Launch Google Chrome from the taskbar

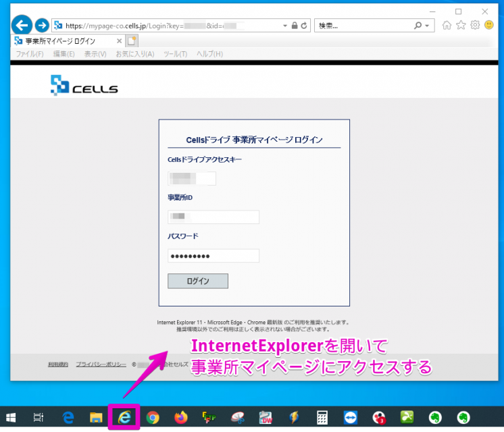153,418
